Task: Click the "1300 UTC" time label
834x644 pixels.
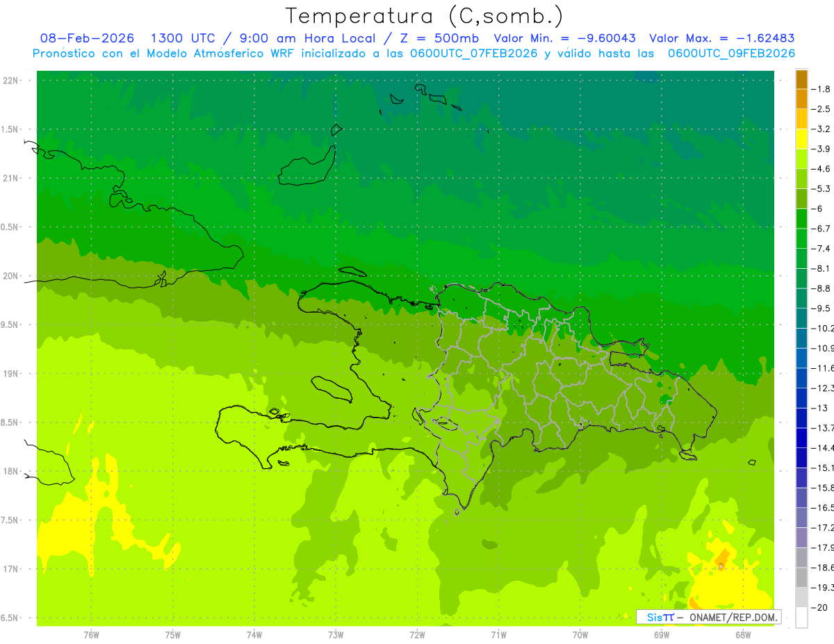Action: click(183, 38)
